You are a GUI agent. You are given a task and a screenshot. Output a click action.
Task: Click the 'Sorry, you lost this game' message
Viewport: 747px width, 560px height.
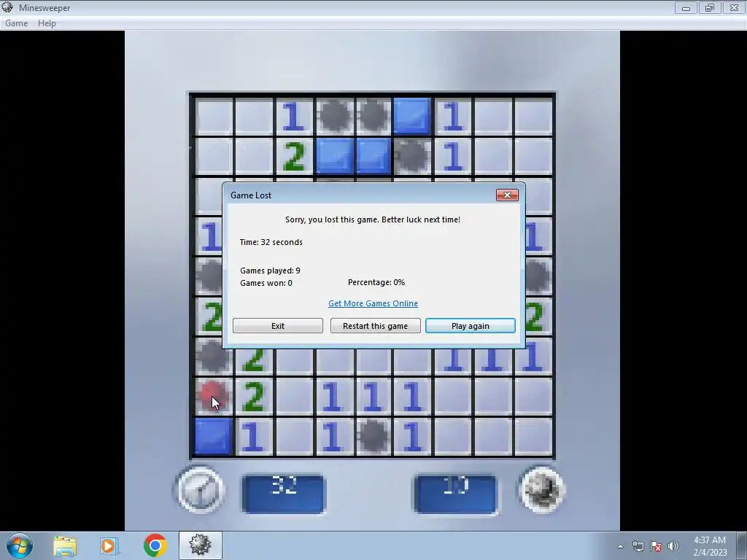373,219
